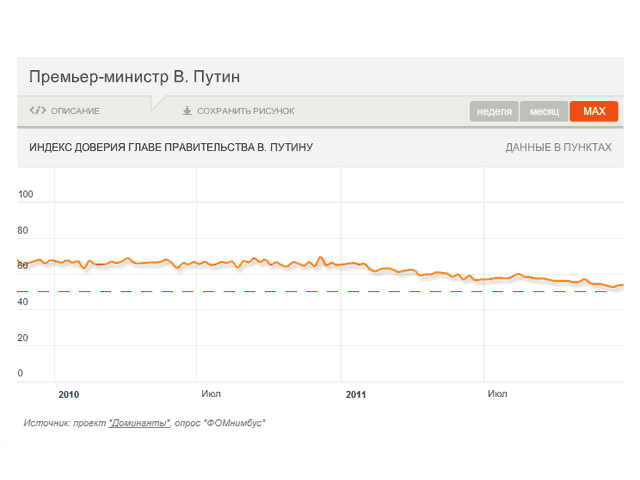640x480 pixels.
Task: Click the 100 value on the Y axis
Action: 26,194
